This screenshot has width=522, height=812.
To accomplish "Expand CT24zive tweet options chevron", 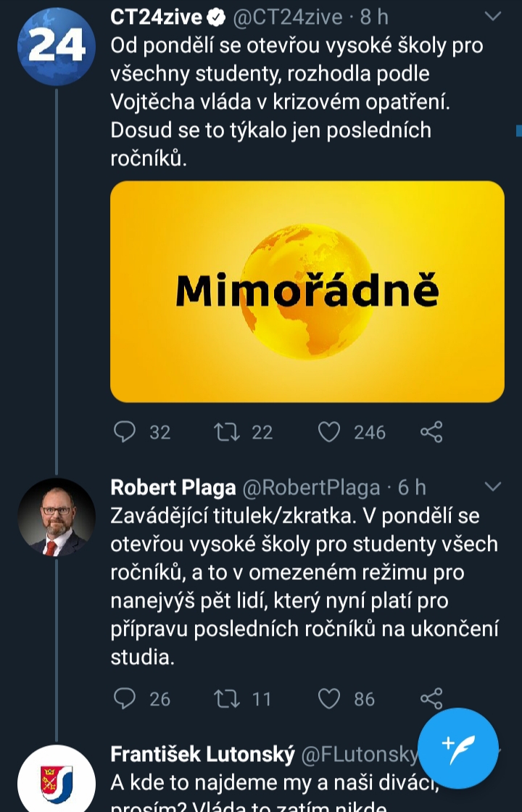I will click(492, 16).
